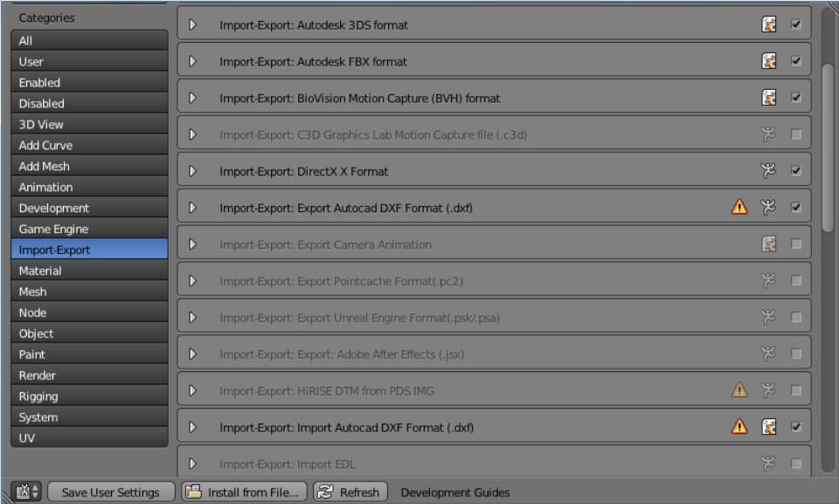
Task: Click the editor type icon in the bottom-left corner
Action: (26, 492)
